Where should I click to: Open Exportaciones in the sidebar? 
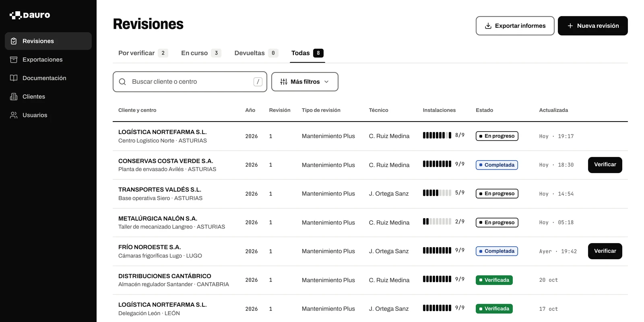48,60
